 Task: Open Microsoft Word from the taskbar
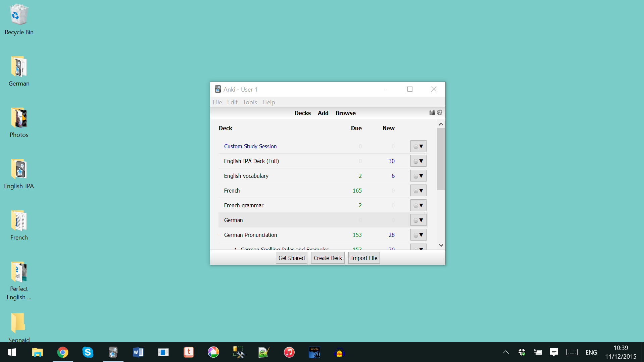click(138, 352)
